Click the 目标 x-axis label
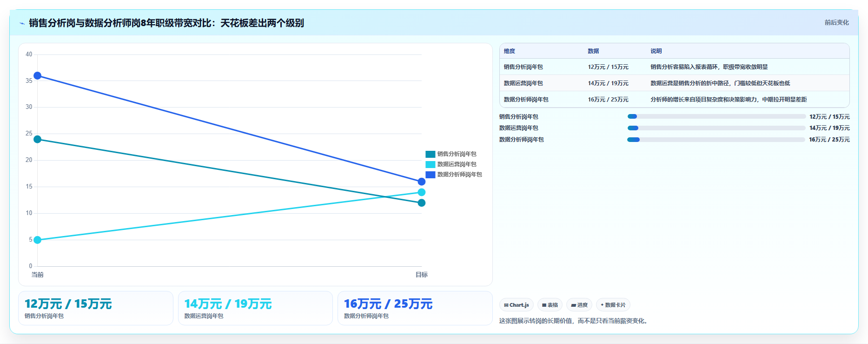 (x=422, y=275)
